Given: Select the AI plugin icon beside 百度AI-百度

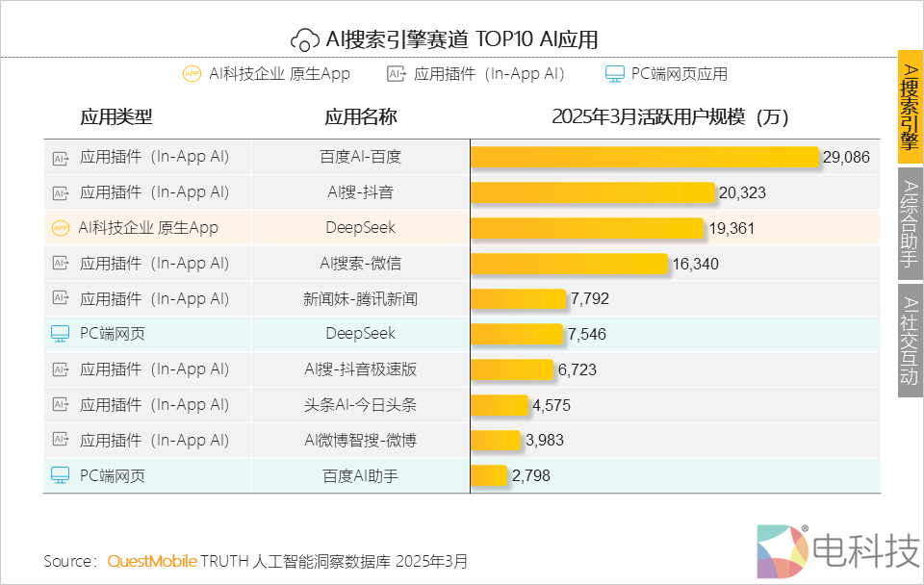Looking at the screenshot, I should tap(61, 156).
